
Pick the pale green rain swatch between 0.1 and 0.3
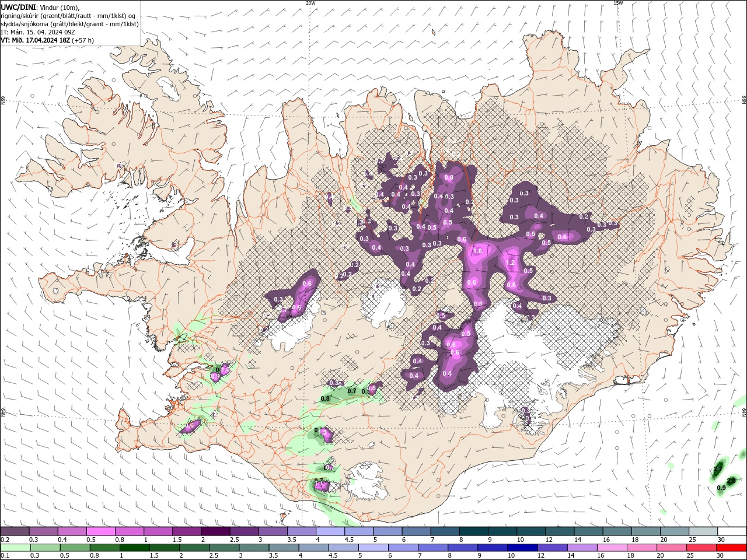[x=15, y=548]
